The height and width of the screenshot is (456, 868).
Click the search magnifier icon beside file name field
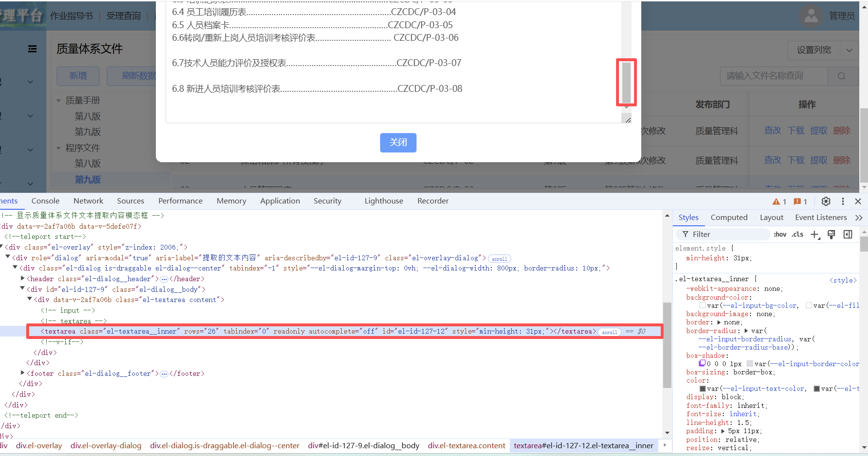coord(841,76)
